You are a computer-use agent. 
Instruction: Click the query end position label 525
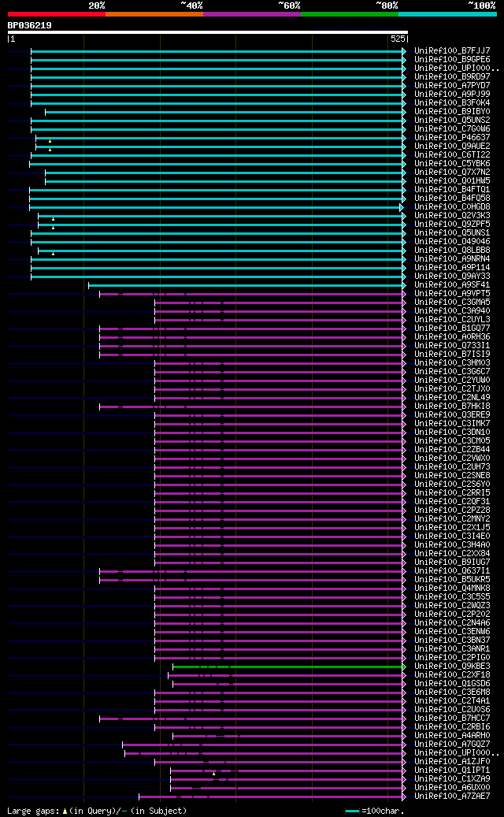(x=398, y=39)
